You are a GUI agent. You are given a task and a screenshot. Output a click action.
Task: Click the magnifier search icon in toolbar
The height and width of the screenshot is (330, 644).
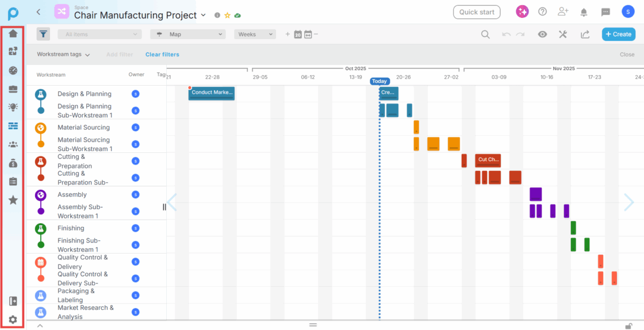(485, 34)
